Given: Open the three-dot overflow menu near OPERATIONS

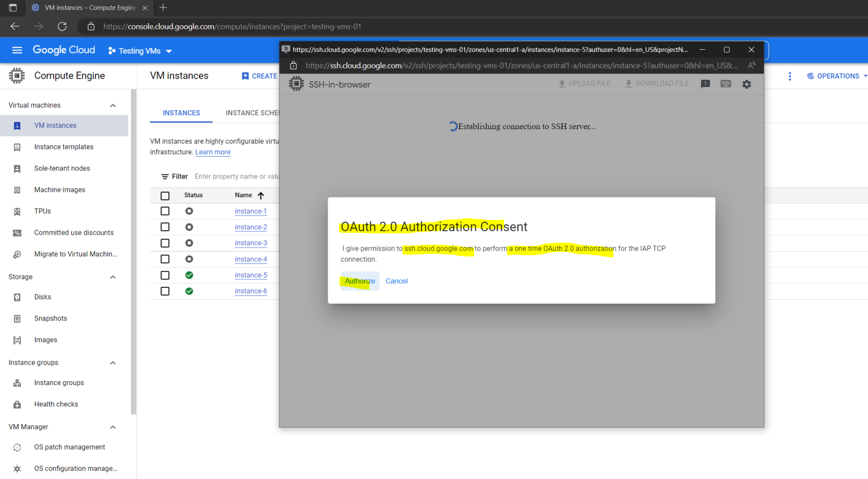Looking at the screenshot, I should tap(789, 76).
